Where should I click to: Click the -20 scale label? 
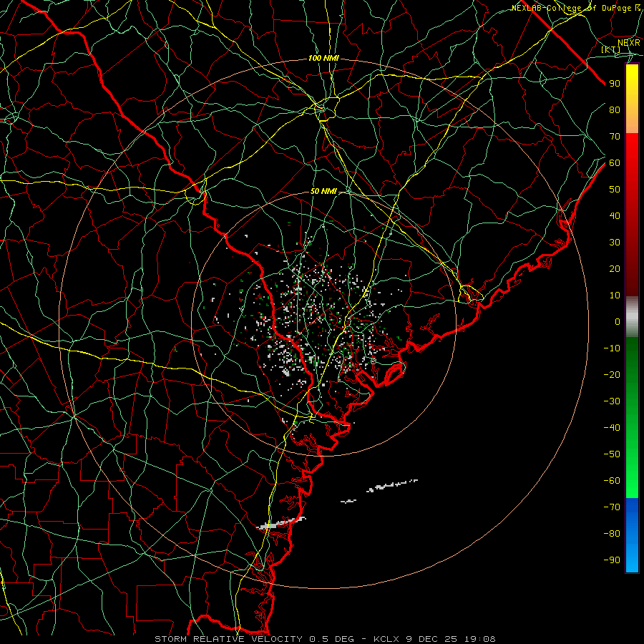612,374
